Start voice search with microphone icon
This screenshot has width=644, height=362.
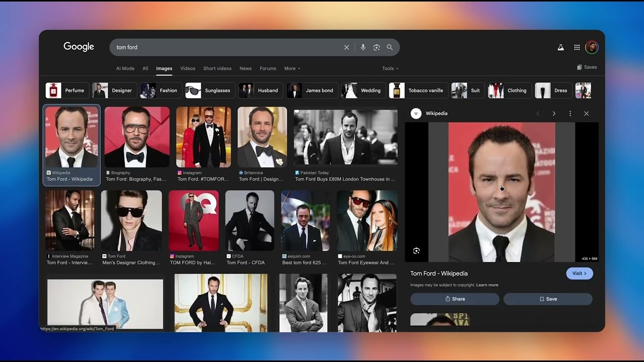[363, 47]
